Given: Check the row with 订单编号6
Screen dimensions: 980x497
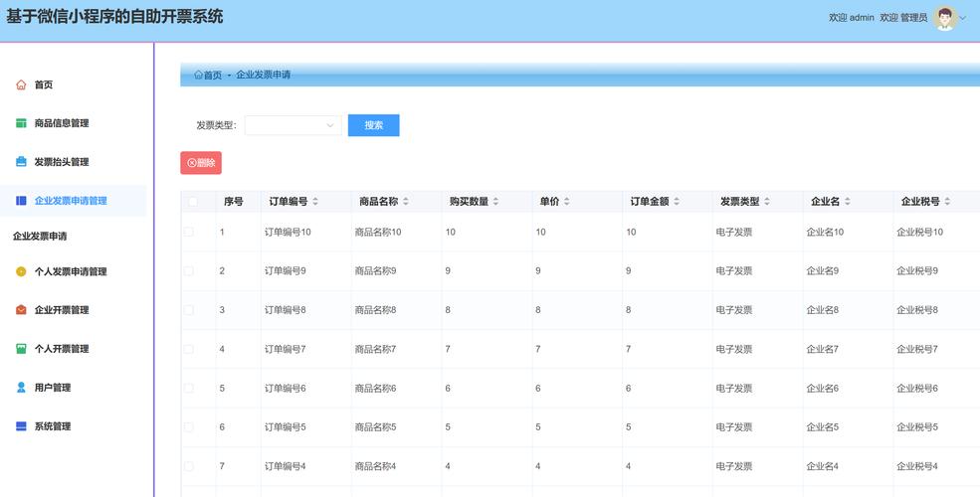Looking at the screenshot, I should pyautogui.click(x=189, y=388).
